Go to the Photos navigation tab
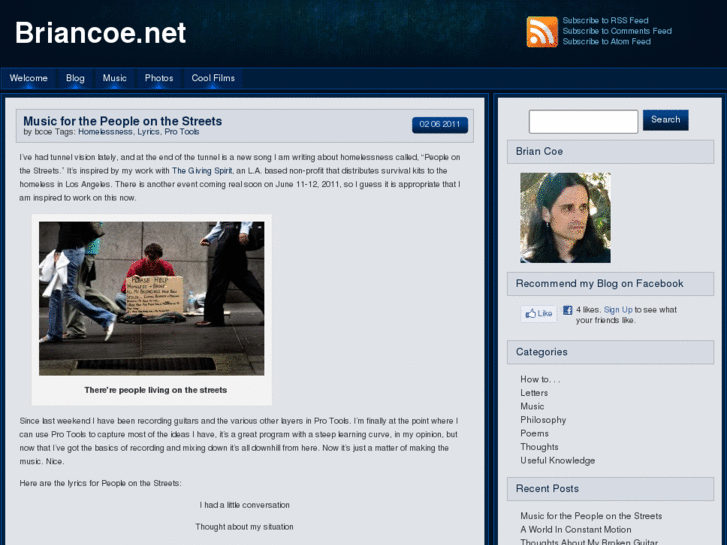 coord(159,78)
